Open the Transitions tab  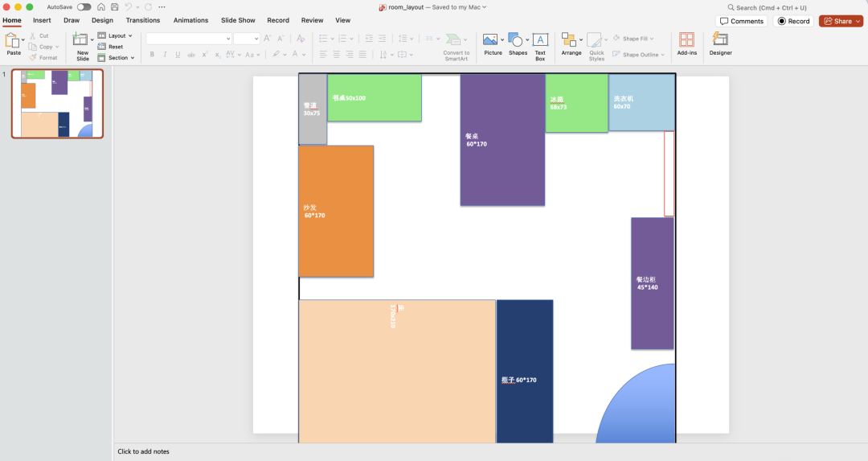pos(142,20)
